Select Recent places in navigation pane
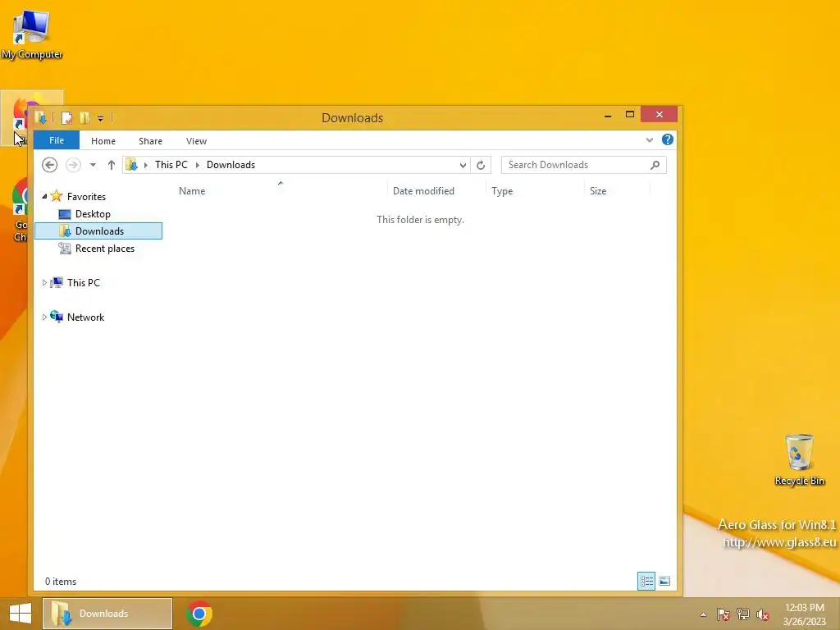Viewport: 840px width, 630px height. (x=104, y=249)
